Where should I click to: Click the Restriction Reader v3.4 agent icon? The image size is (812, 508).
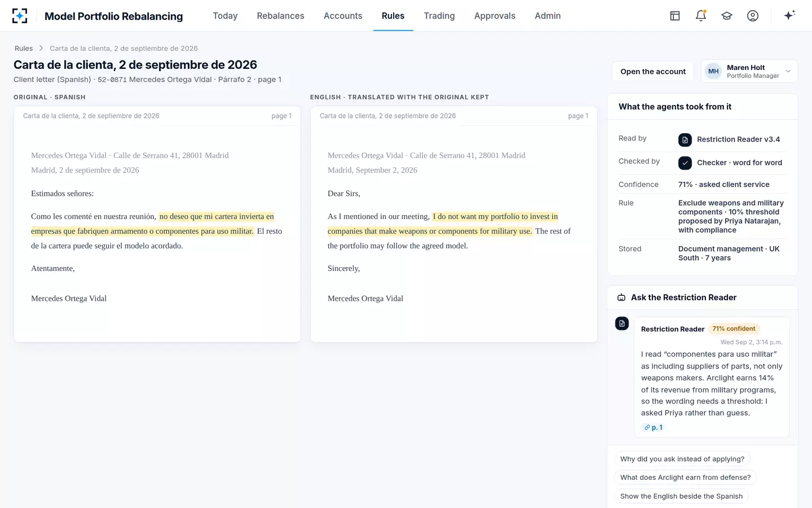pyautogui.click(x=685, y=139)
